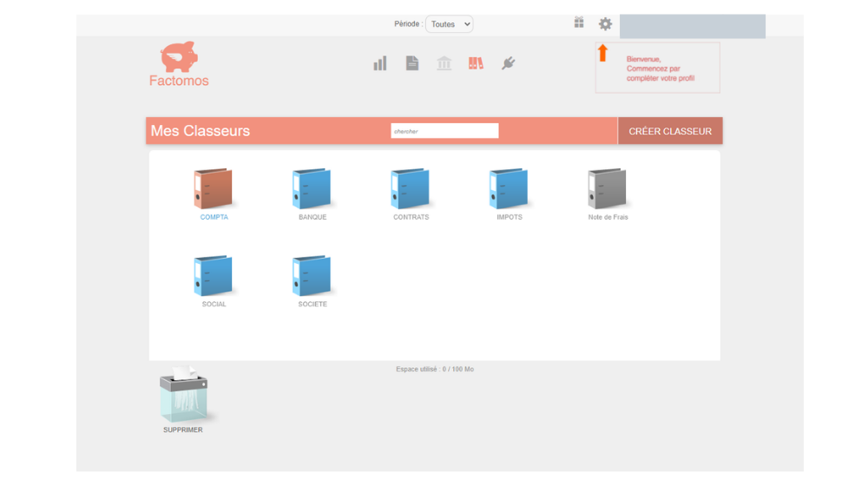The height and width of the screenshot is (486, 868).
Task: Click the gift icon in top bar
Action: pyautogui.click(x=579, y=23)
